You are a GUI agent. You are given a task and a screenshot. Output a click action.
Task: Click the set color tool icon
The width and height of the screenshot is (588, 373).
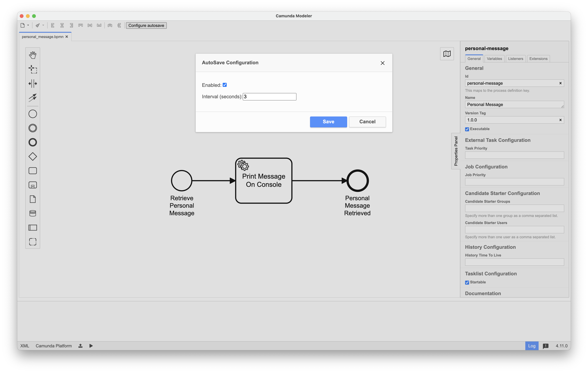click(x=38, y=25)
